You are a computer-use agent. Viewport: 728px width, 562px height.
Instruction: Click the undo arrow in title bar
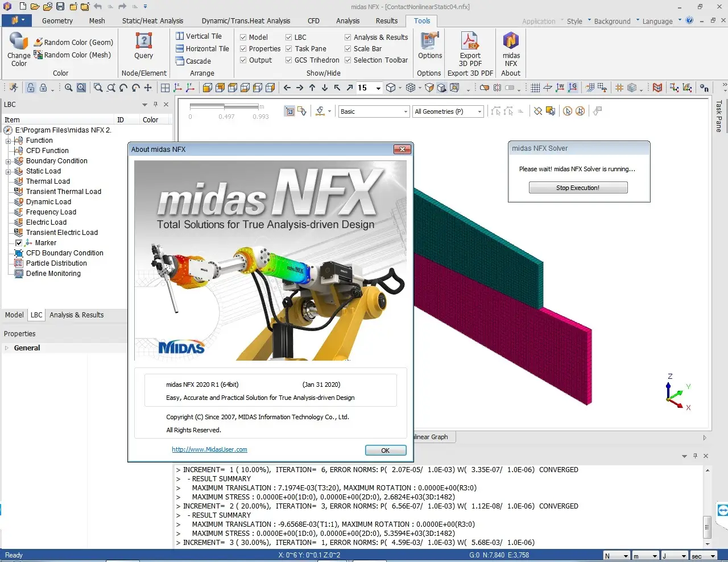[98, 7]
